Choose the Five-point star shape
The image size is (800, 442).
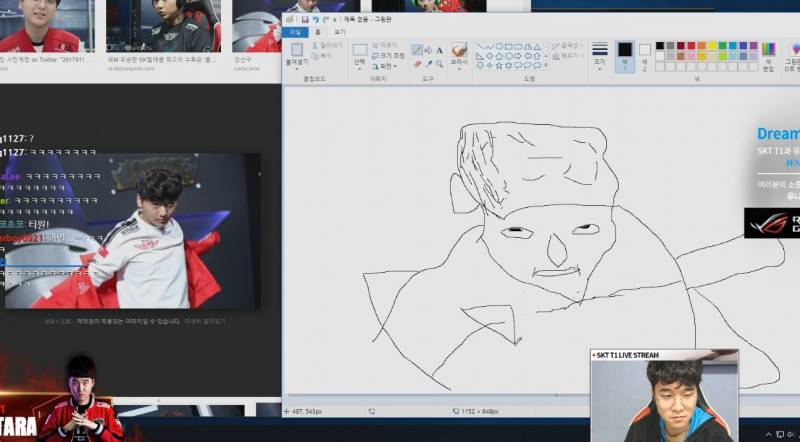(x=499, y=65)
